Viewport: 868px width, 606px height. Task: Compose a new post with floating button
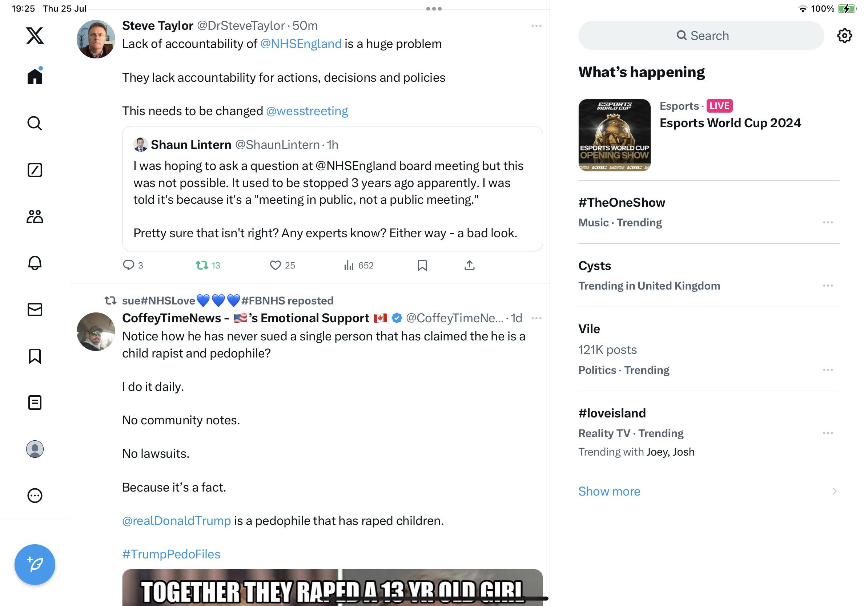click(35, 565)
